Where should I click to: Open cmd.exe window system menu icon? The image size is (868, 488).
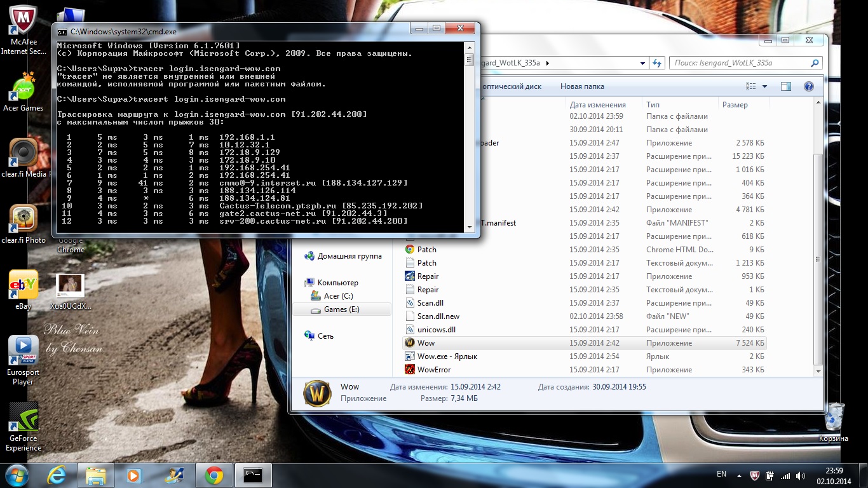(62, 31)
